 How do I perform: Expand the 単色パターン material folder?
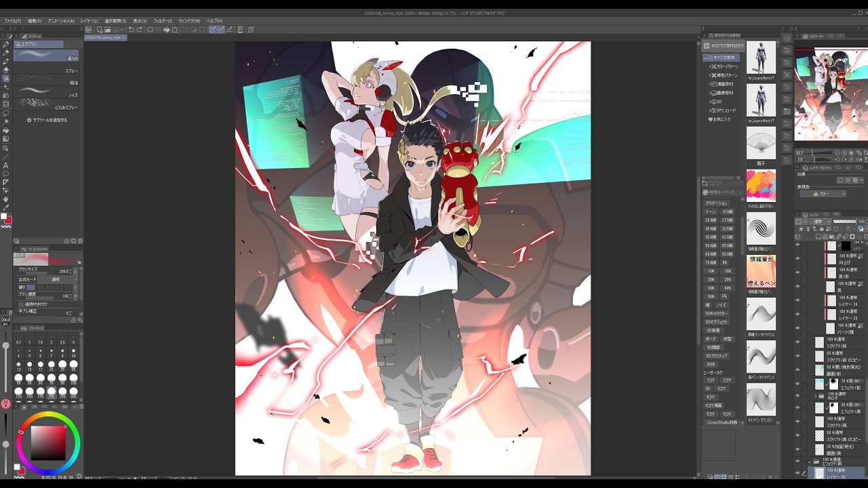710,75
